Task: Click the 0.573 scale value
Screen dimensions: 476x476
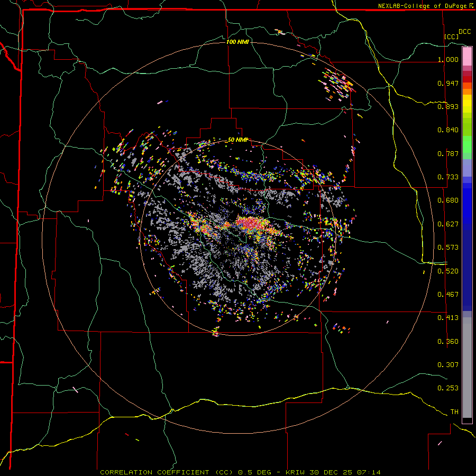Action: (448, 248)
